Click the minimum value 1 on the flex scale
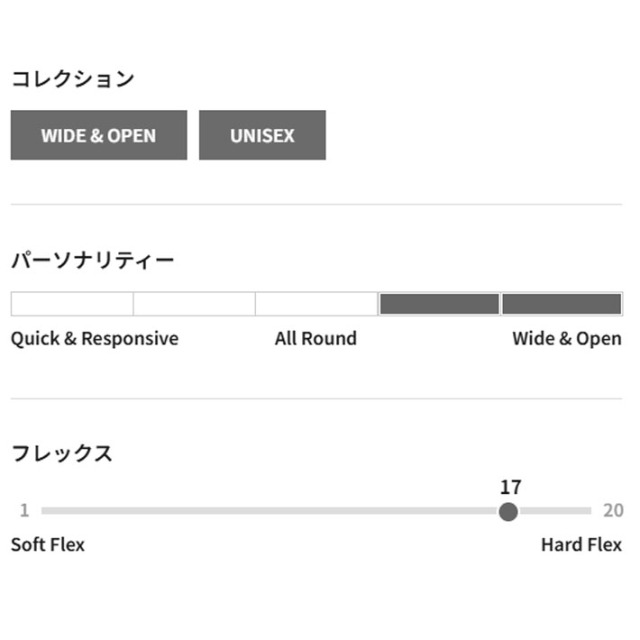 click(x=24, y=510)
